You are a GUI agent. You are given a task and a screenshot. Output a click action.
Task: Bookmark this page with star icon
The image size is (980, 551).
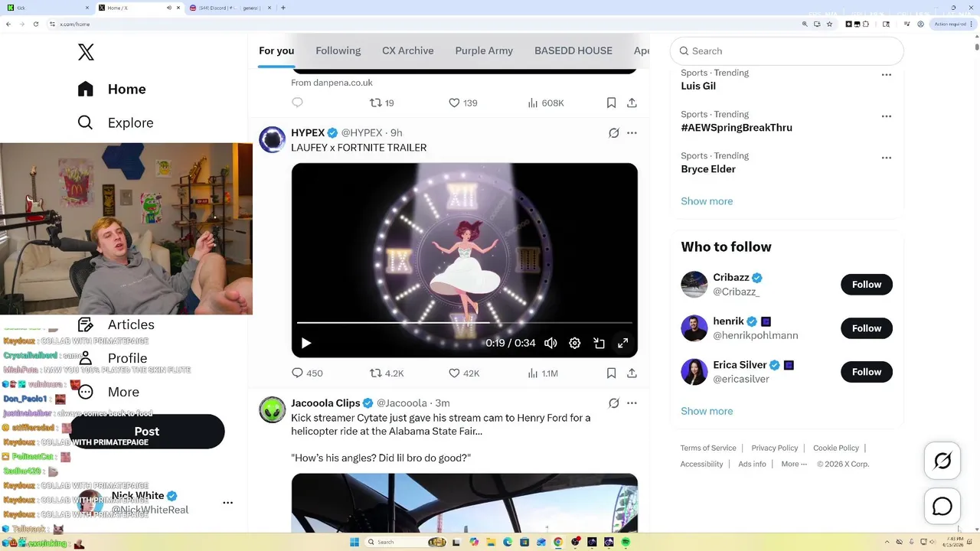click(830, 24)
